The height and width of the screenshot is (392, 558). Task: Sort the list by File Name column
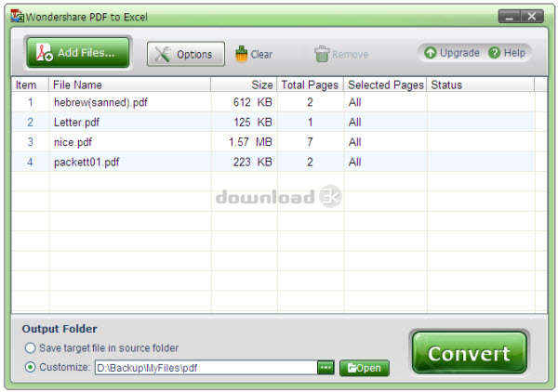pyautogui.click(x=130, y=85)
